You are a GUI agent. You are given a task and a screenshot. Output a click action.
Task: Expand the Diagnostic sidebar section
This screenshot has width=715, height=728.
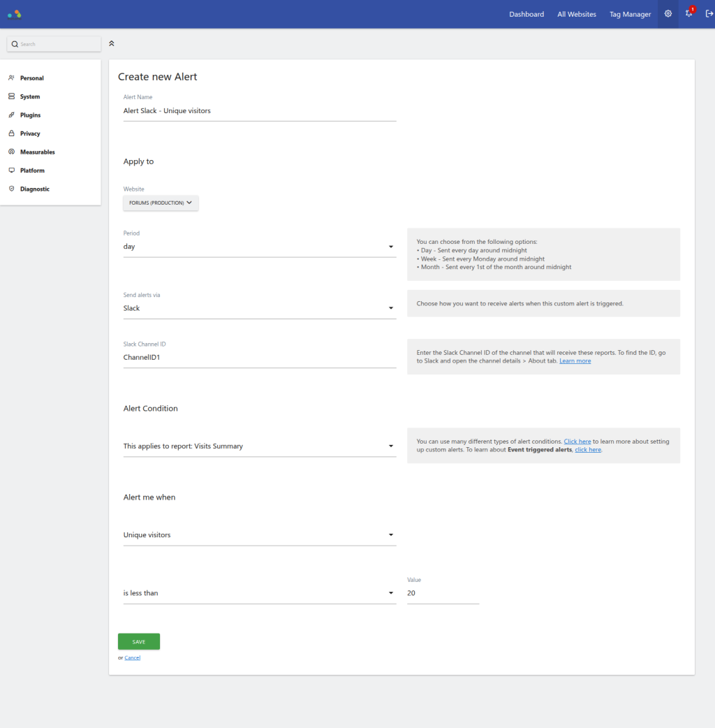click(34, 189)
